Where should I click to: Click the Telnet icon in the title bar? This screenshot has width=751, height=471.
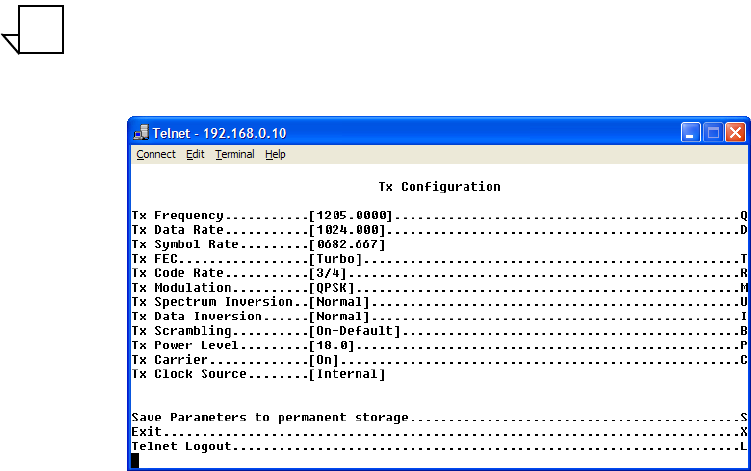(x=141, y=132)
